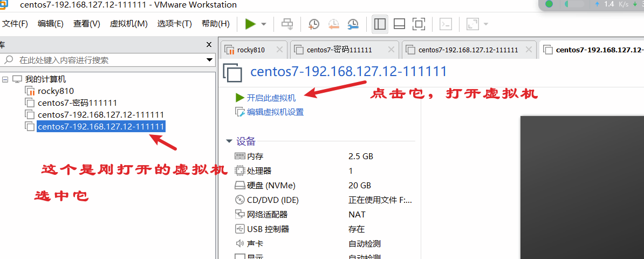Collapse the 设备 section triangle
This screenshot has width=644, height=259.
(x=229, y=141)
